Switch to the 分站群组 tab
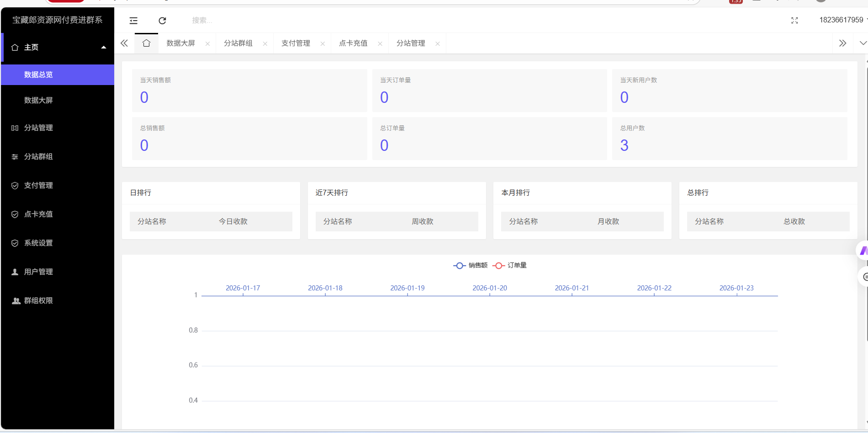The height and width of the screenshot is (433, 868). 238,43
